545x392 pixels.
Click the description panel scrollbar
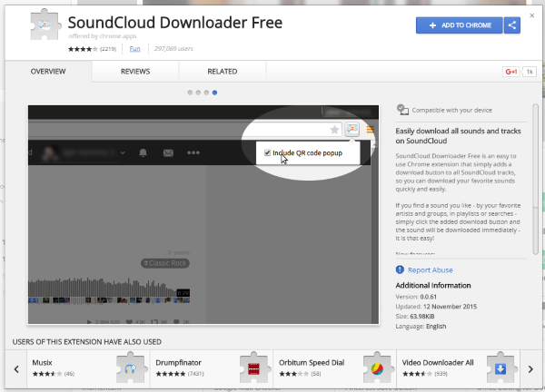pos(535,179)
